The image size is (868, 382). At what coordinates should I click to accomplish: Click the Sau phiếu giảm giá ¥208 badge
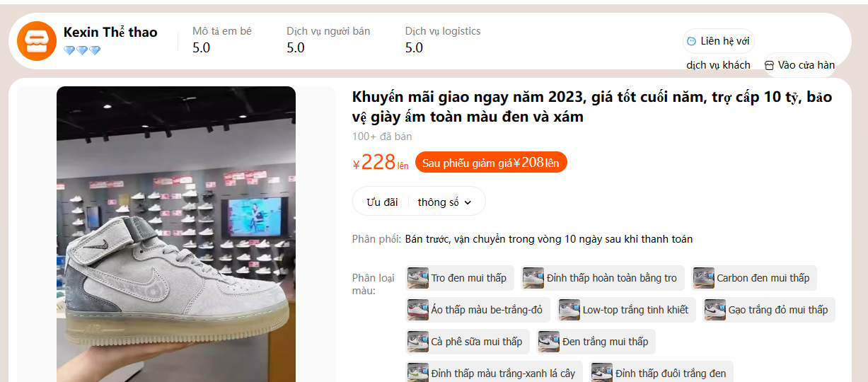pyautogui.click(x=491, y=163)
